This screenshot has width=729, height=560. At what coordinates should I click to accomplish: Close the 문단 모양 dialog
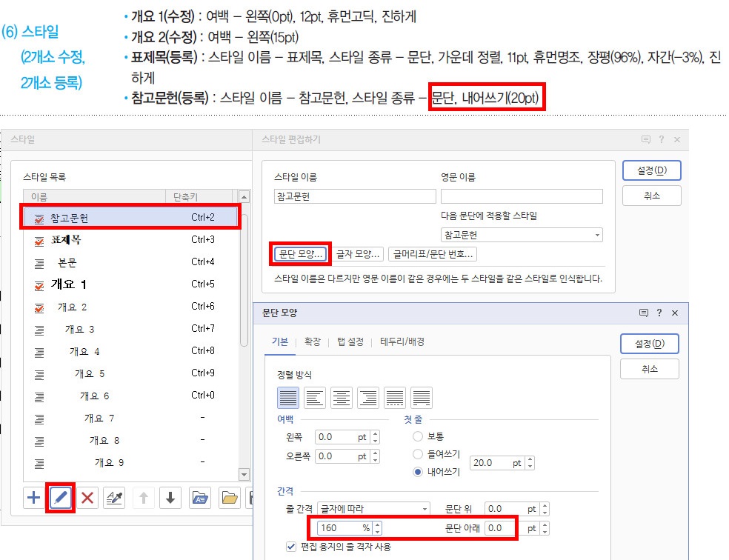click(675, 313)
